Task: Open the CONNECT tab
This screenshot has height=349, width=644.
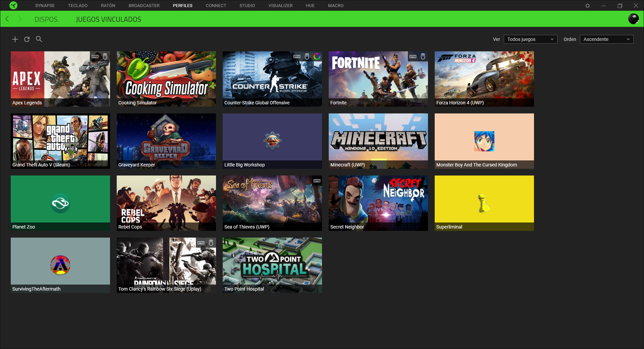Action: pos(216,6)
